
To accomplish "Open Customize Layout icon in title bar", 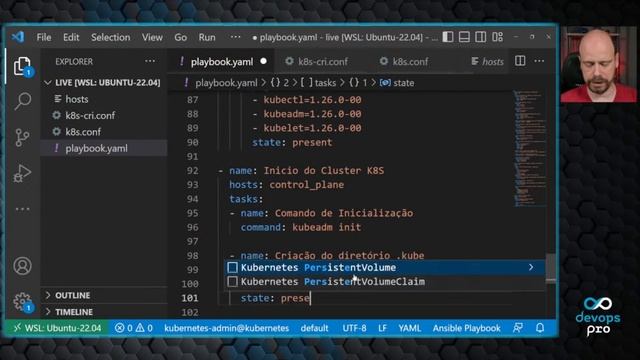I will click(497, 37).
